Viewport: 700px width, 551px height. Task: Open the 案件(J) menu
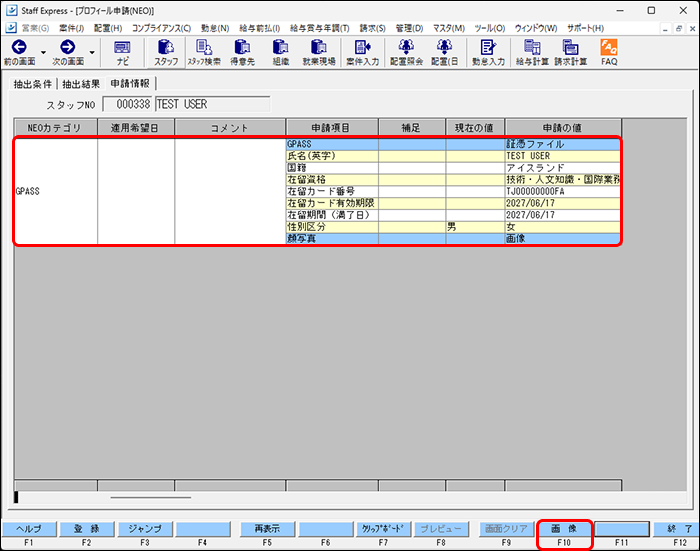coord(71,28)
